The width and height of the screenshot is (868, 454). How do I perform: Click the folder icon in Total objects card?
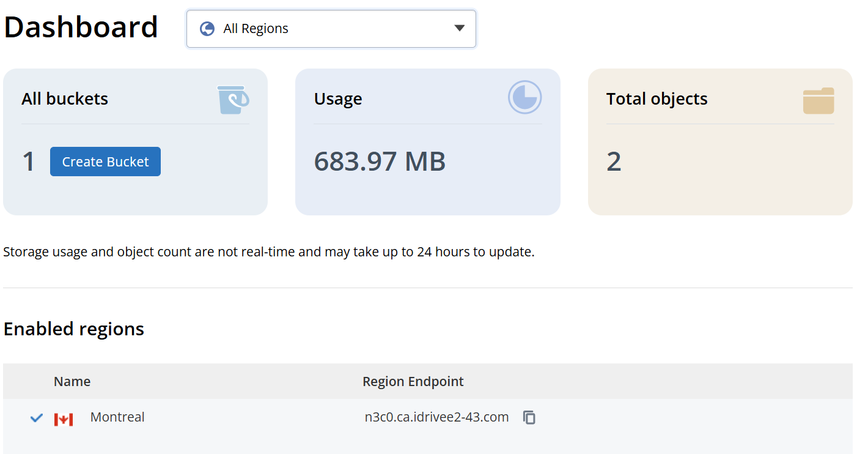coord(818,100)
